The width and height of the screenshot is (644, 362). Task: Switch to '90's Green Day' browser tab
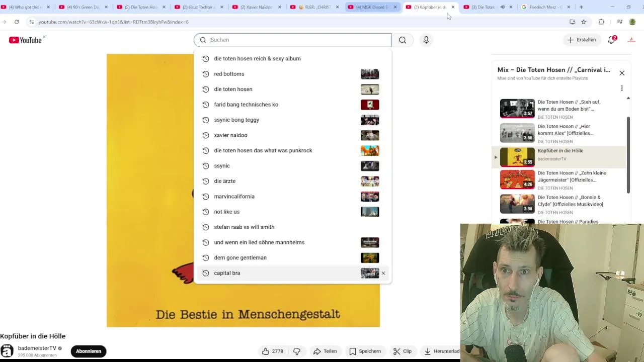click(83, 7)
